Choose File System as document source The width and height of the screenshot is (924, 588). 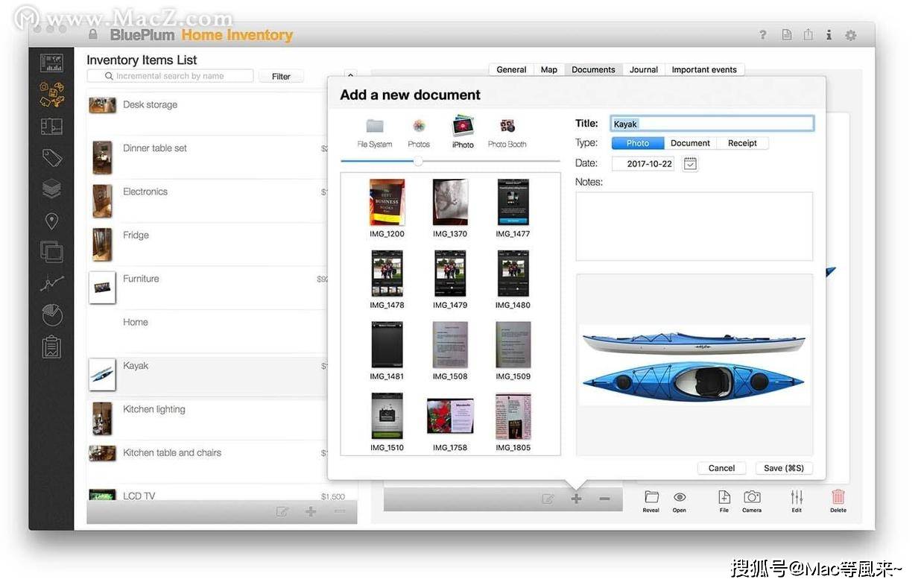[x=374, y=133]
